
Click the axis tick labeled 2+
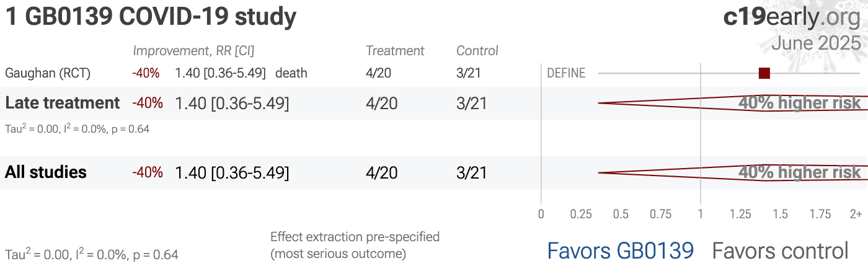pos(856,214)
